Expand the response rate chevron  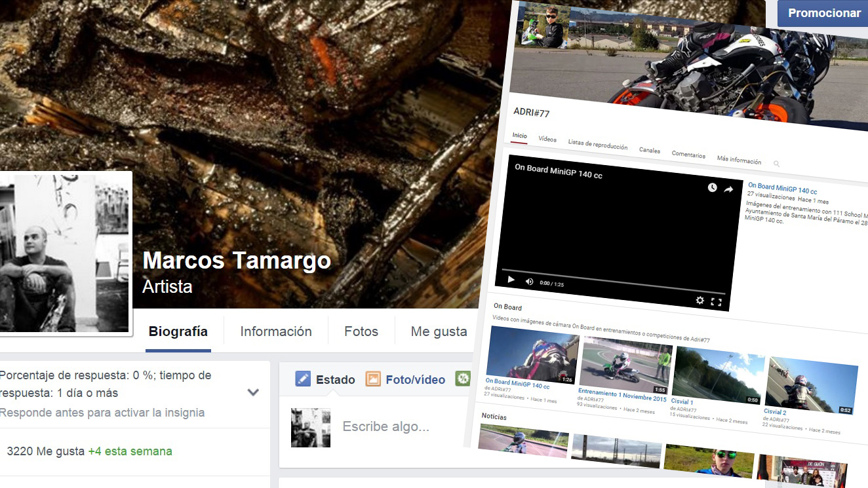[253, 392]
